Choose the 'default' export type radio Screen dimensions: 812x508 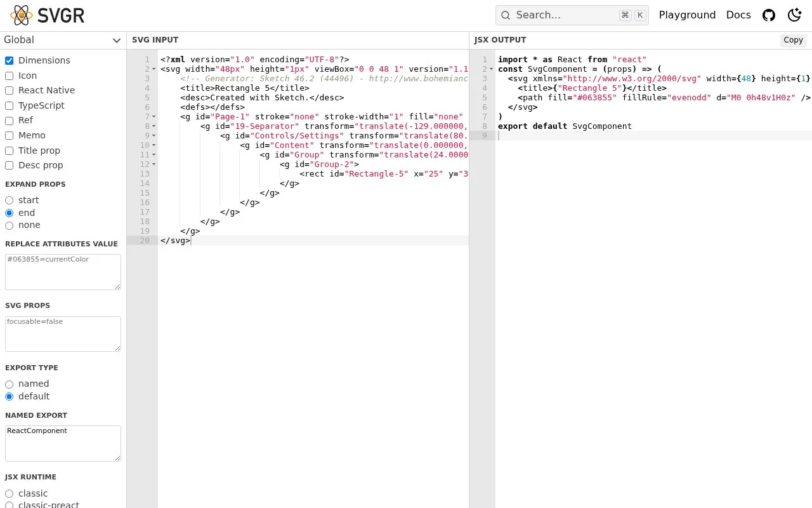(x=9, y=397)
